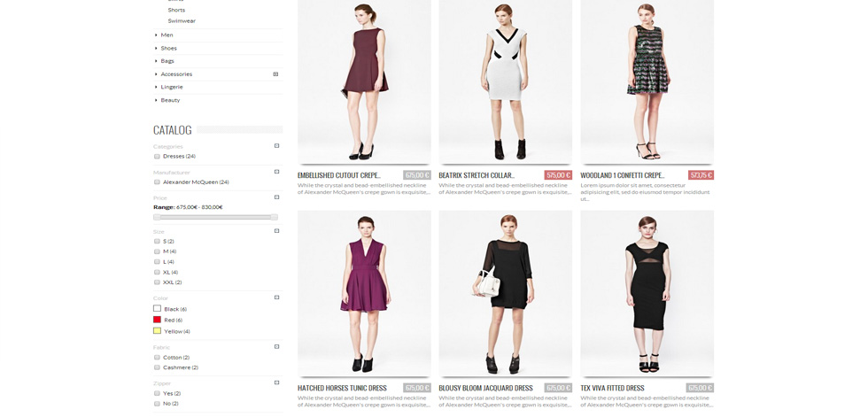Viewport: 868px width, 417px height.
Task: Tick the size XL (4) checkbox
Action: [x=157, y=272]
